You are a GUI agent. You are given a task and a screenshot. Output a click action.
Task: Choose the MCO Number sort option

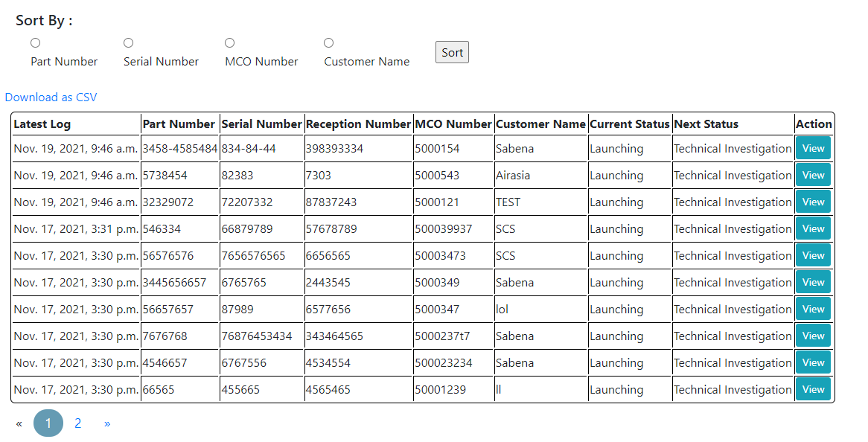(x=230, y=42)
